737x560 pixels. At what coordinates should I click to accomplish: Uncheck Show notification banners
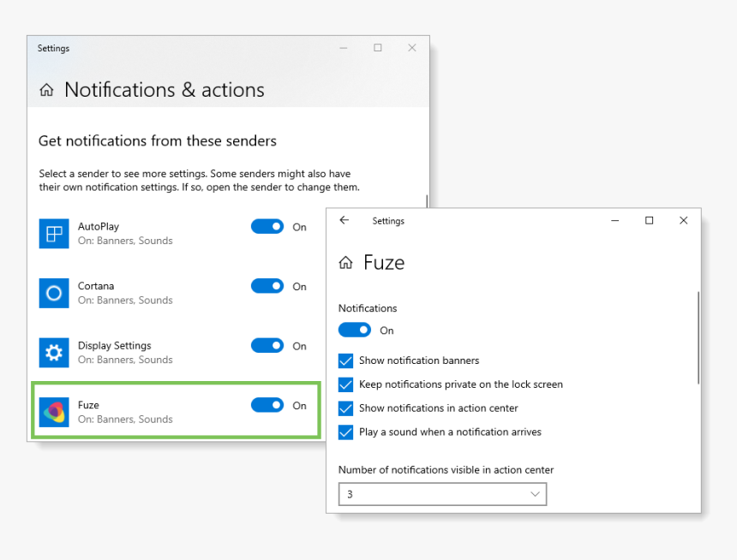pos(346,360)
